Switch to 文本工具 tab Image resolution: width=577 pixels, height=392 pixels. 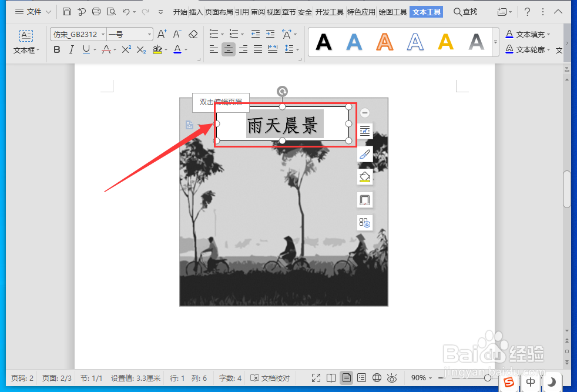click(x=427, y=12)
